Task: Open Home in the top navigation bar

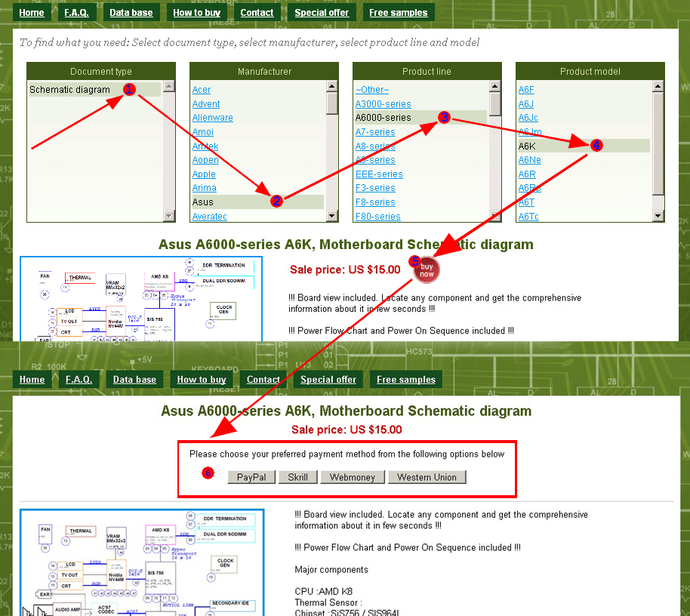Action: point(31,13)
